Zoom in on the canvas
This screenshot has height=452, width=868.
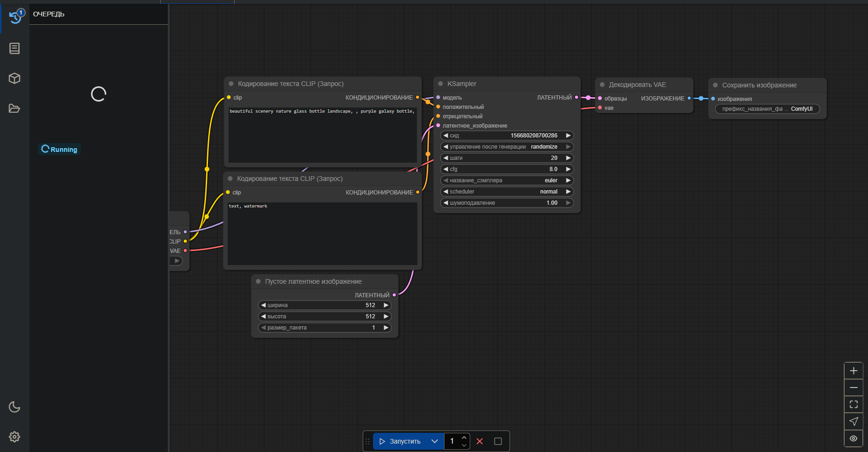(853, 371)
